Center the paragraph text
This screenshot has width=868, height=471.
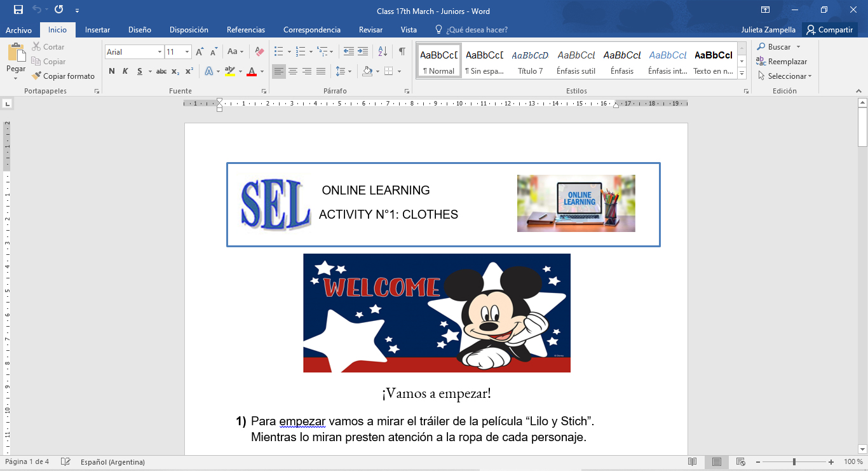click(293, 71)
